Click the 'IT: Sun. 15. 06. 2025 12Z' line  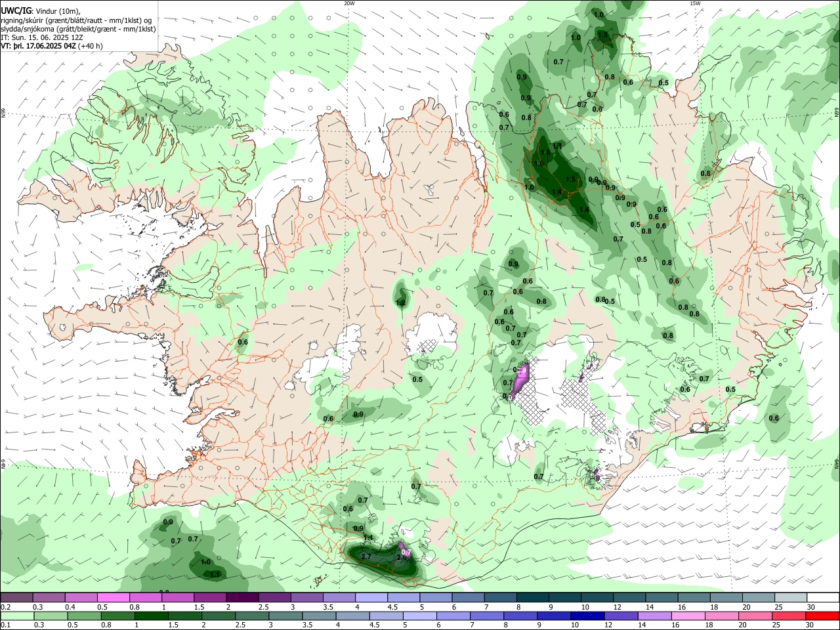pyautogui.click(x=42, y=37)
